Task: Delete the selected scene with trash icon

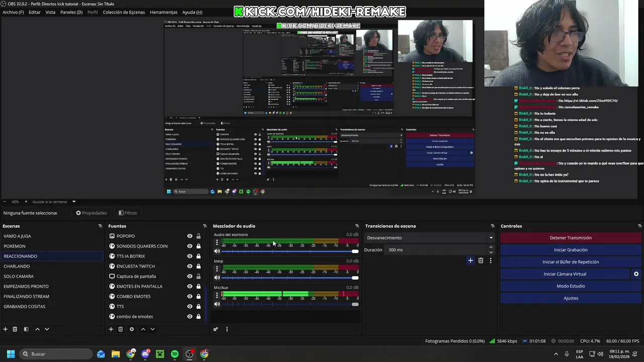Action: pyautogui.click(x=15, y=329)
